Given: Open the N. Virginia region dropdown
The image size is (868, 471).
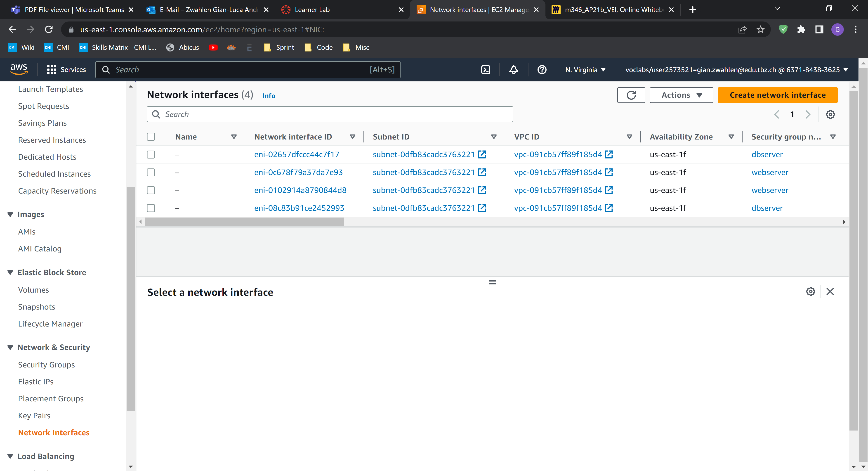Looking at the screenshot, I should tap(585, 70).
